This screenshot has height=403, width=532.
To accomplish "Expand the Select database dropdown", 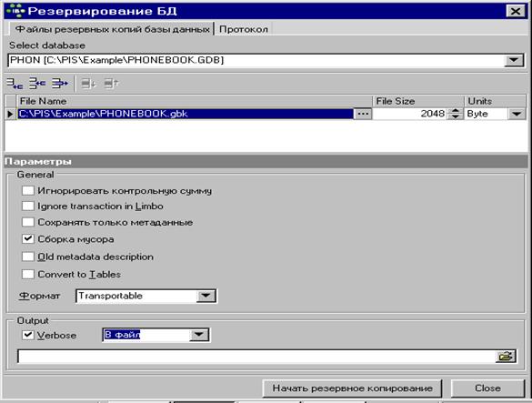I will 514,60.
